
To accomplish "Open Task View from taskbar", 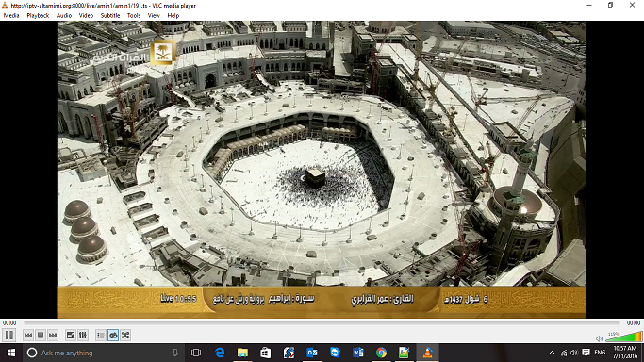I will (196, 353).
